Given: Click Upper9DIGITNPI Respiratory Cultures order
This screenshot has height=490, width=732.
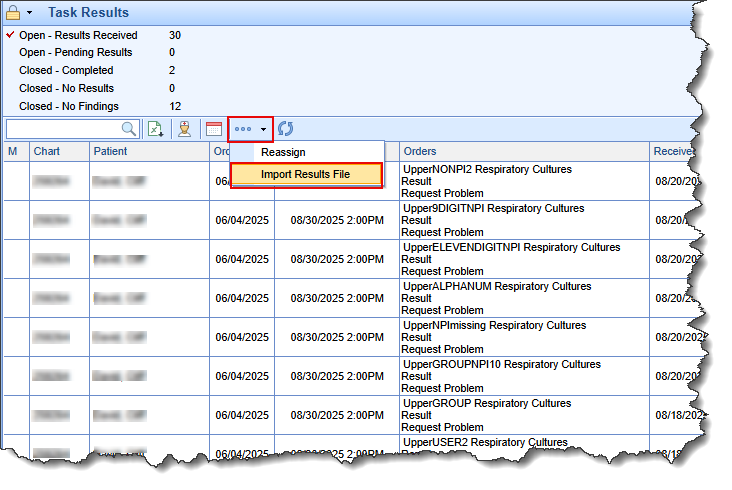Looking at the screenshot, I should 493,208.
